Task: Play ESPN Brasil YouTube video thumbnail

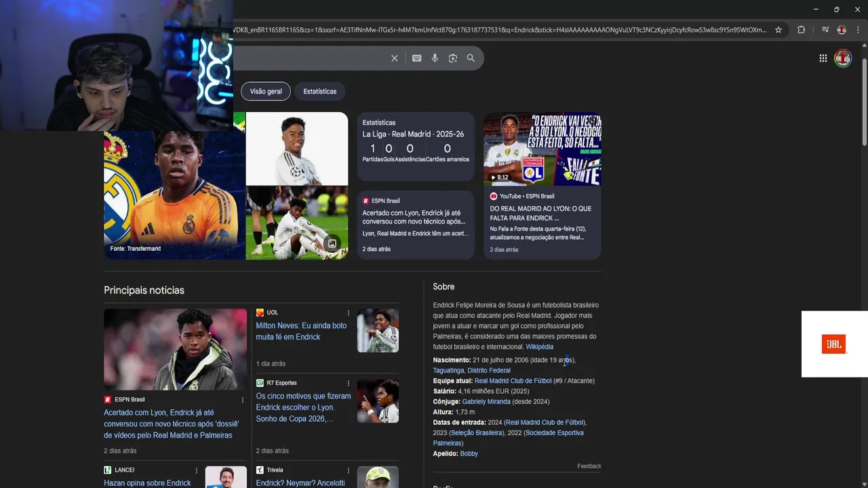Action: pos(542,149)
